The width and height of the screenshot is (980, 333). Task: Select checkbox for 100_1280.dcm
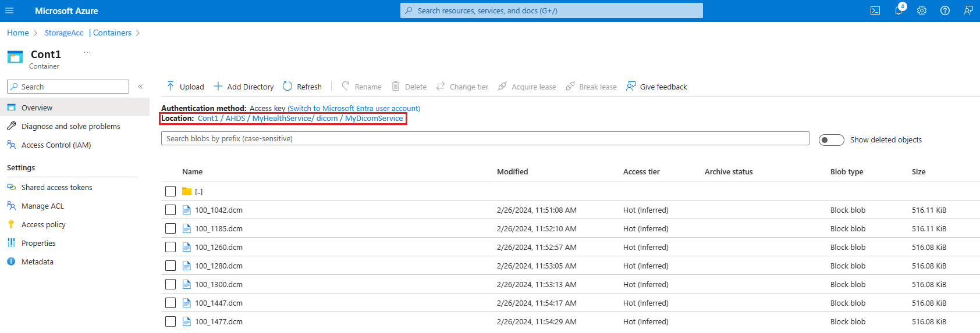point(171,266)
